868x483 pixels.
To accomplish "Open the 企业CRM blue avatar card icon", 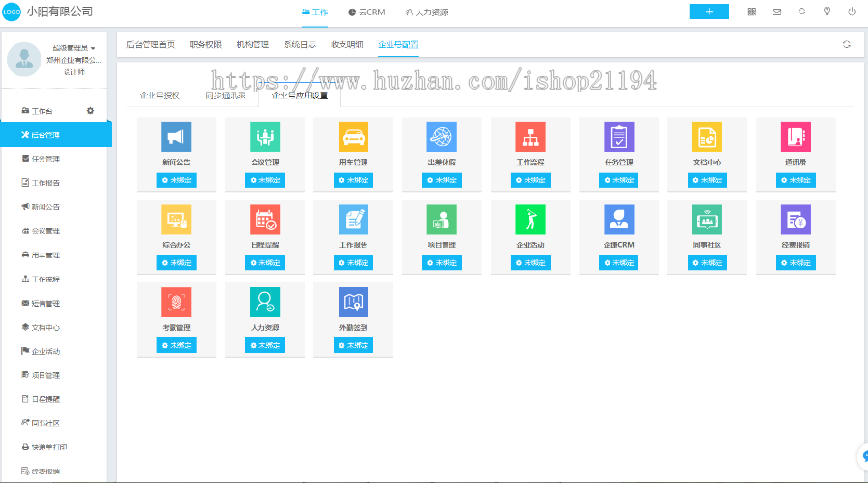I will [619, 220].
